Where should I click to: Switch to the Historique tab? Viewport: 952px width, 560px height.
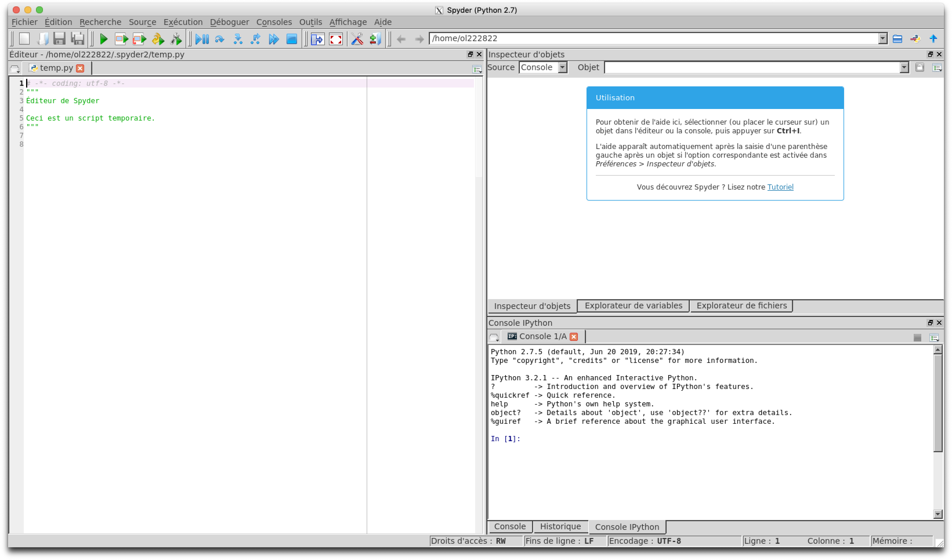pyautogui.click(x=560, y=527)
